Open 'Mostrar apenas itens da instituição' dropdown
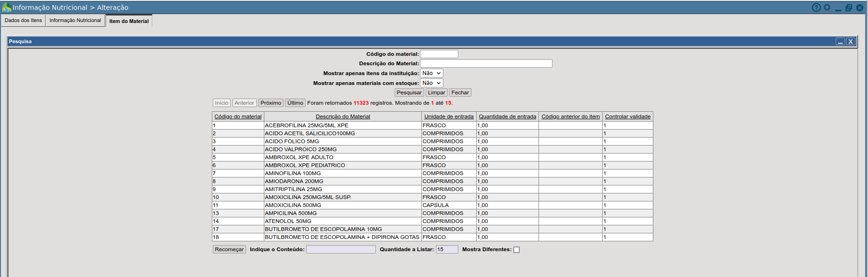Image resolution: width=868 pixels, height=277 pixels. click(431, 73)
